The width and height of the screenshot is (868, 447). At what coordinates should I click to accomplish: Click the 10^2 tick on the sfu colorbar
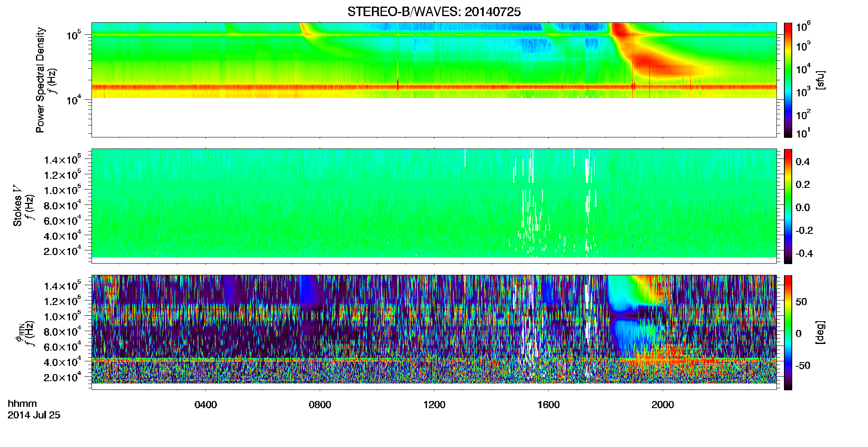[x=803, y=114]
